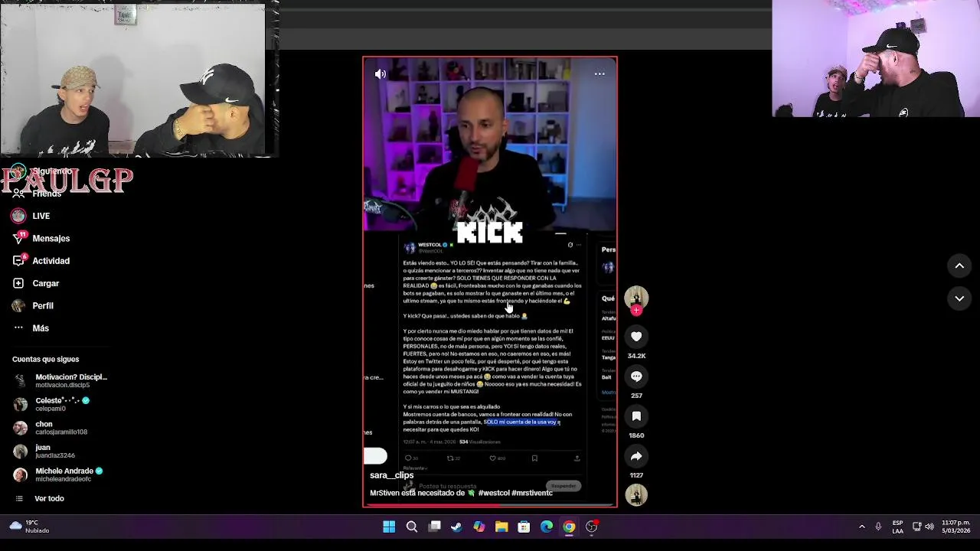Click the tray microphone icon
The image size is (980, 551).
pyautogui.click(x=878, y=527)
